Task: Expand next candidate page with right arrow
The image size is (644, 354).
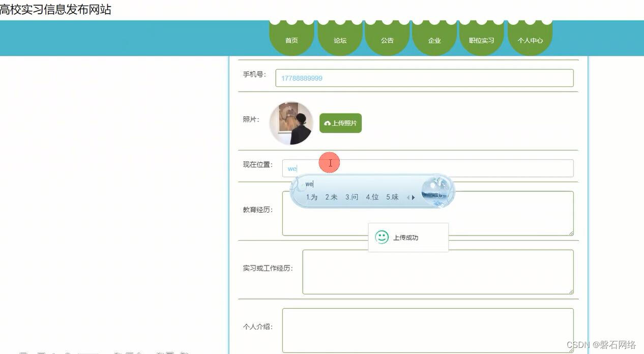Action: click(x=413, y=197)
